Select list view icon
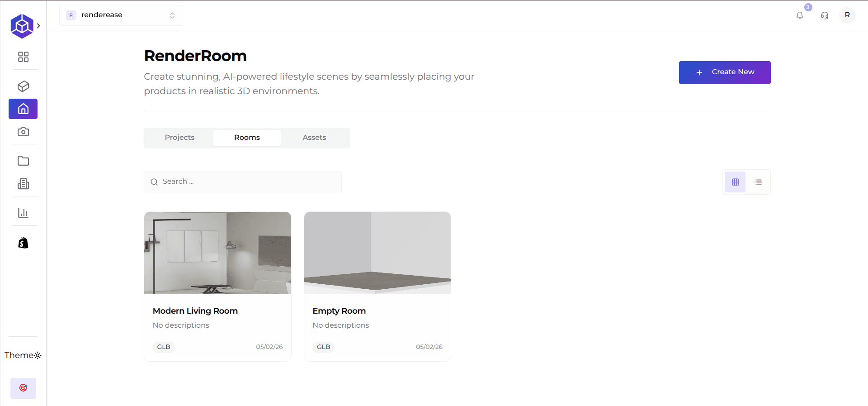 (x=758, y=182)
